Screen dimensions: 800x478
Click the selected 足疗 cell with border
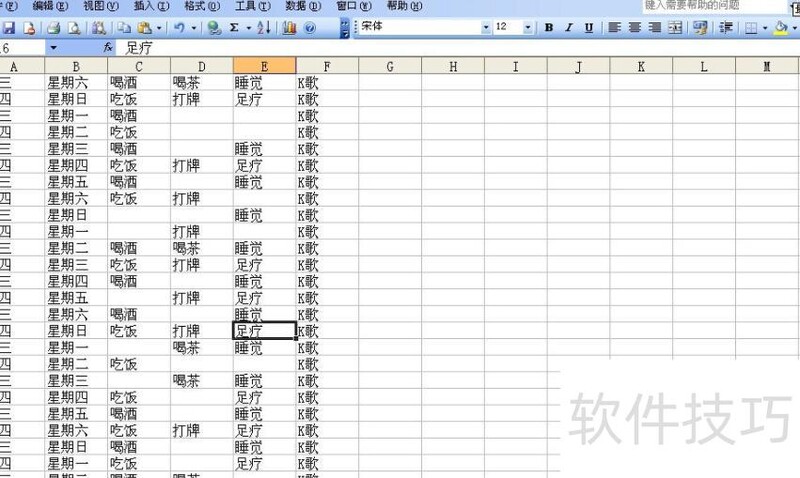point(264,331)
